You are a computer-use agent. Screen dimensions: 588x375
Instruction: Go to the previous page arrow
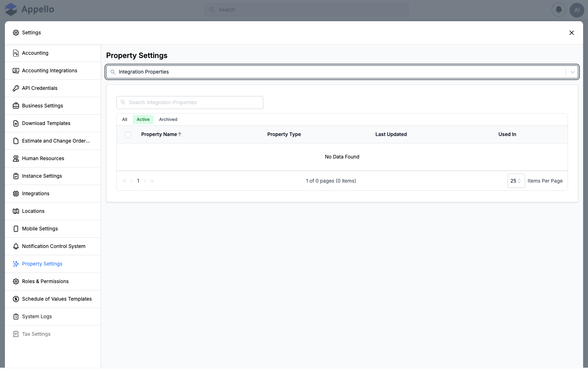click(131, 181)
